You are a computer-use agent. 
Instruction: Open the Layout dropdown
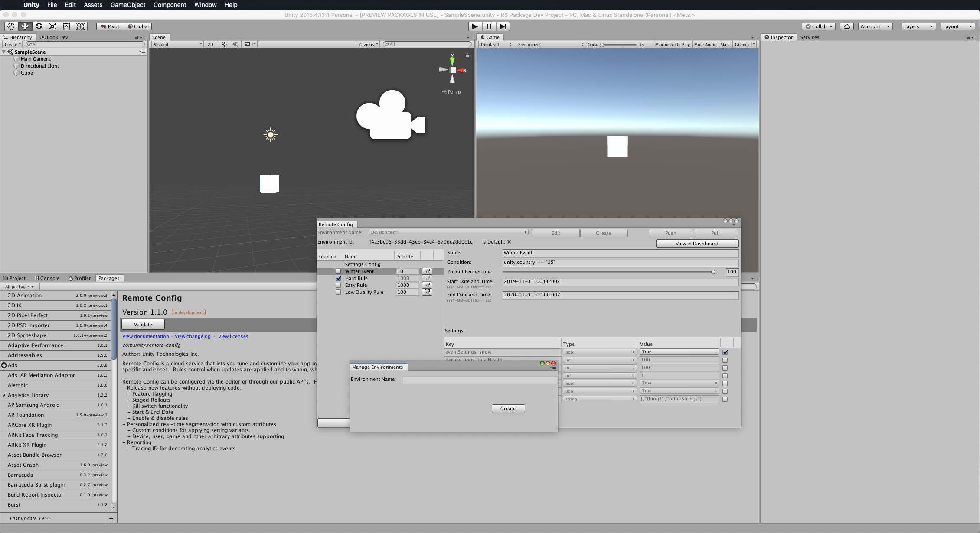(x=957, y=26)
